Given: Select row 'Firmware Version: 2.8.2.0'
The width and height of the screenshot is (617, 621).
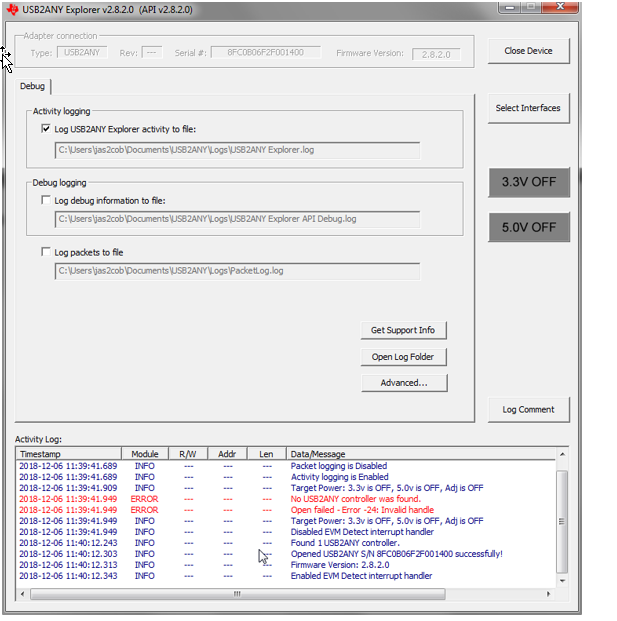Looking at the screenshot, I should 286,565.
